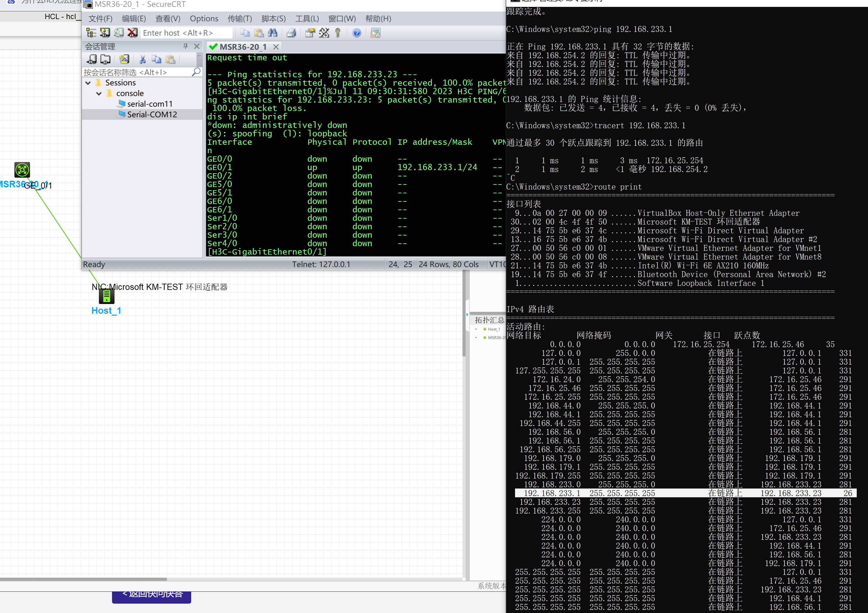Click the Host_1 device label
This screenshot has width=868, height=613.
[106, 310]
